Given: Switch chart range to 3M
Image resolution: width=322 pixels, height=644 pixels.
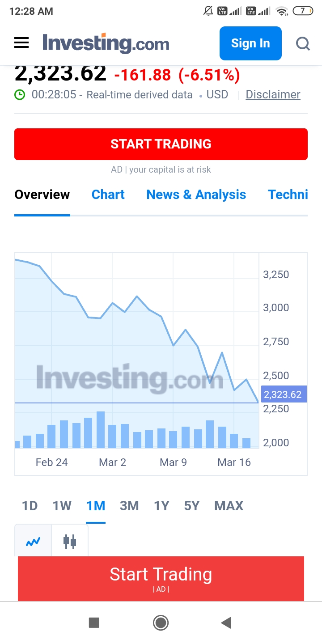Looking at the screenshot, I should (129, 506).
